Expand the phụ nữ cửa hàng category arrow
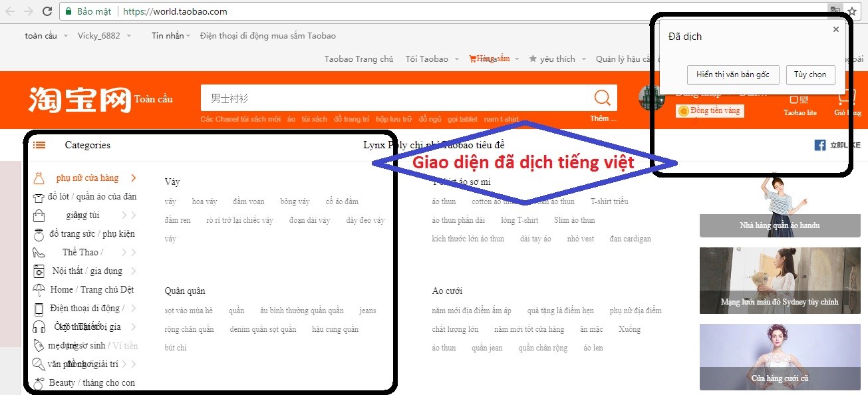Screen dimensions: 868x395 pos(134,178)
